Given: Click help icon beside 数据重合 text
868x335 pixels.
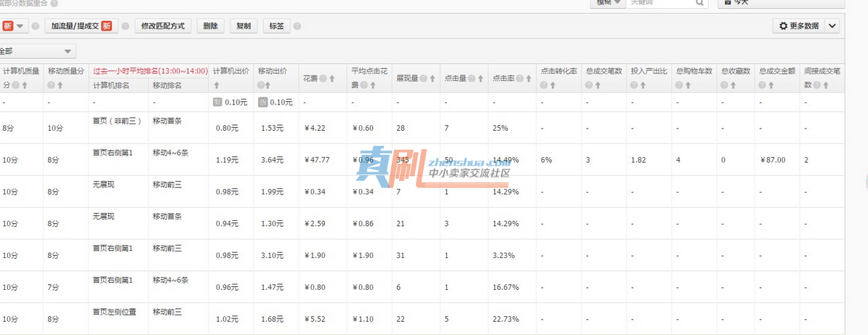Looking at the screenshot, I should point(54,4).
